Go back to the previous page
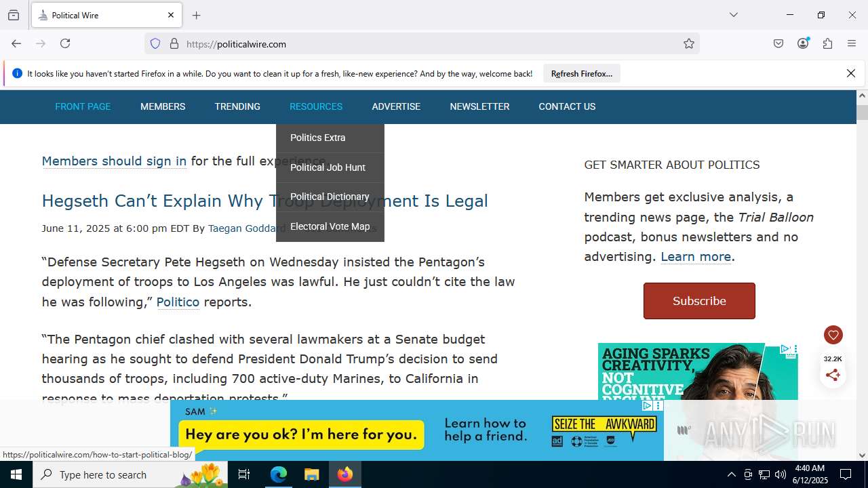The image size is (868, 488). click(x=16, y=43)
